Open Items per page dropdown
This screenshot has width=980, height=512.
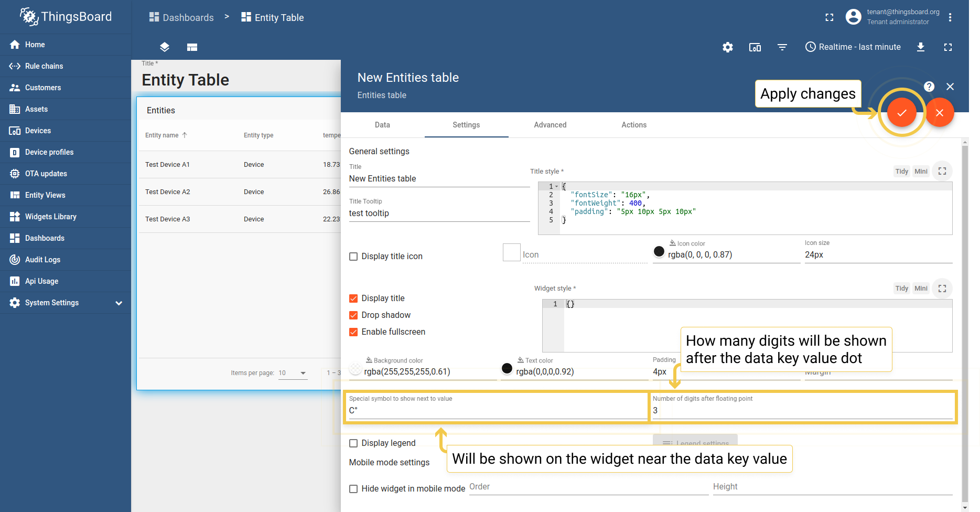coord(293,373)
